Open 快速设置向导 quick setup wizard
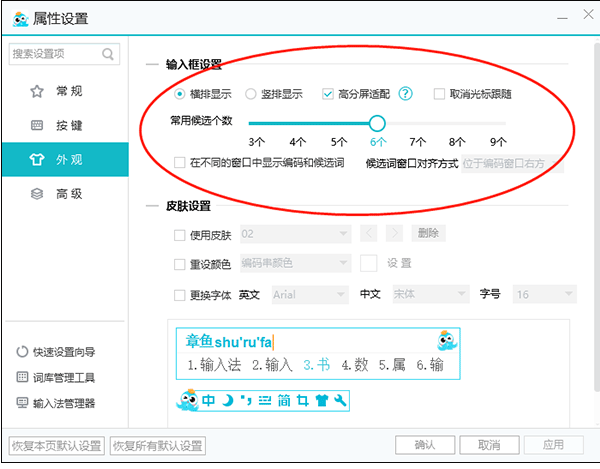 click(x=56, y=352)
